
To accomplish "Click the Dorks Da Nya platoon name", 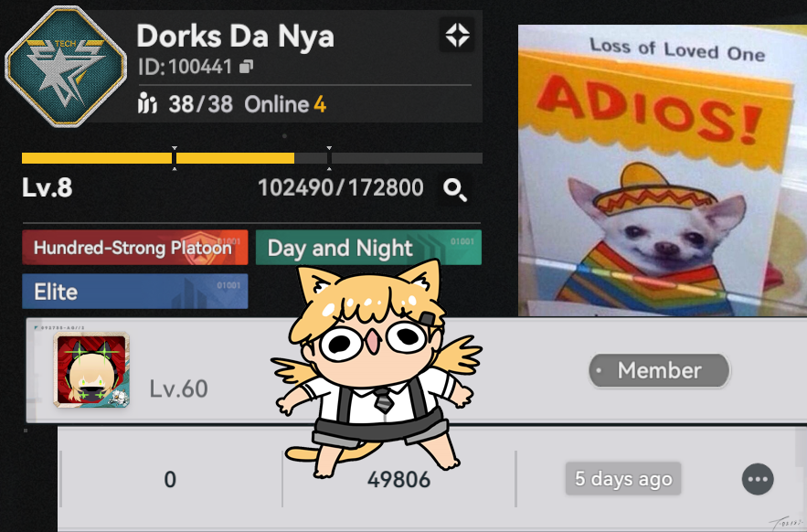I will coord(235,37).
